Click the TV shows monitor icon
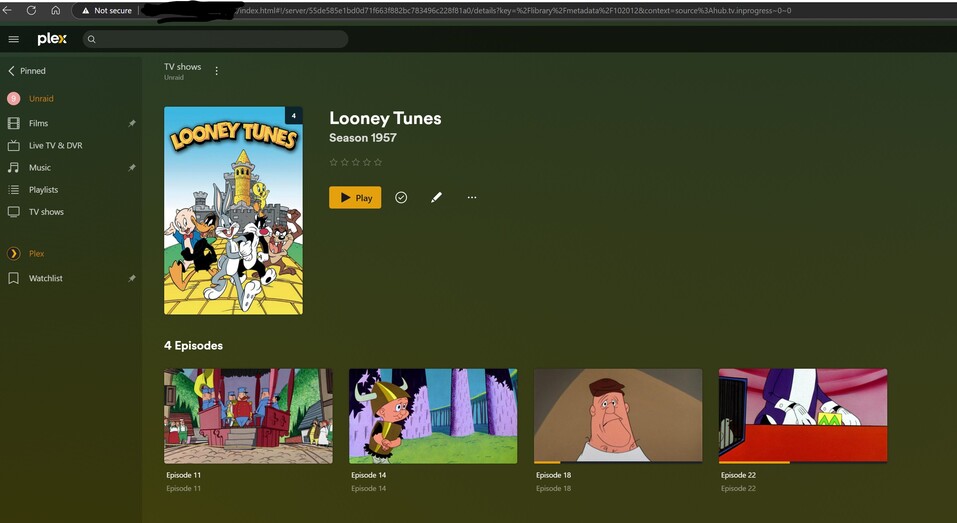Image resolution: width=957 pixels, height=523 pixels. [13, 212]
